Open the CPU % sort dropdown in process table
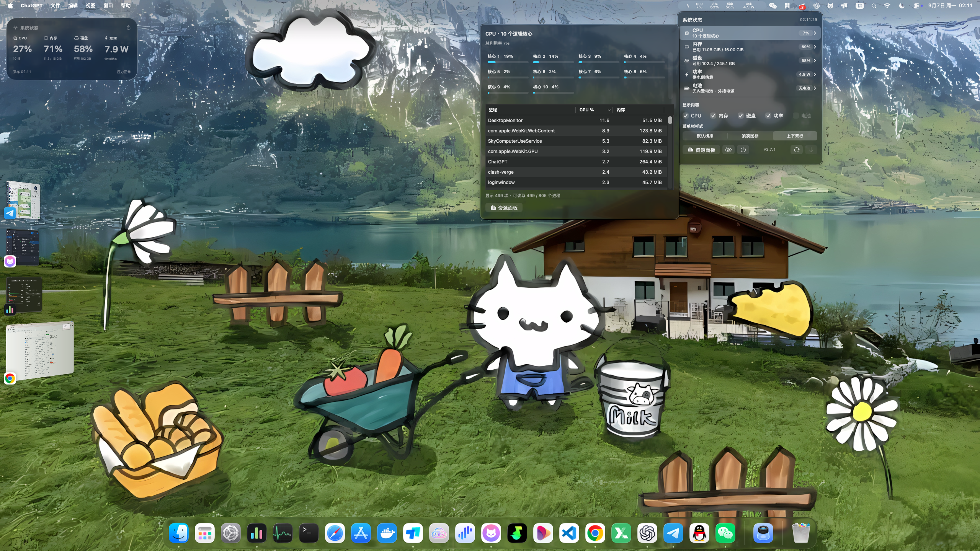Screen dimensions: 980x551 tap(609, 110)
